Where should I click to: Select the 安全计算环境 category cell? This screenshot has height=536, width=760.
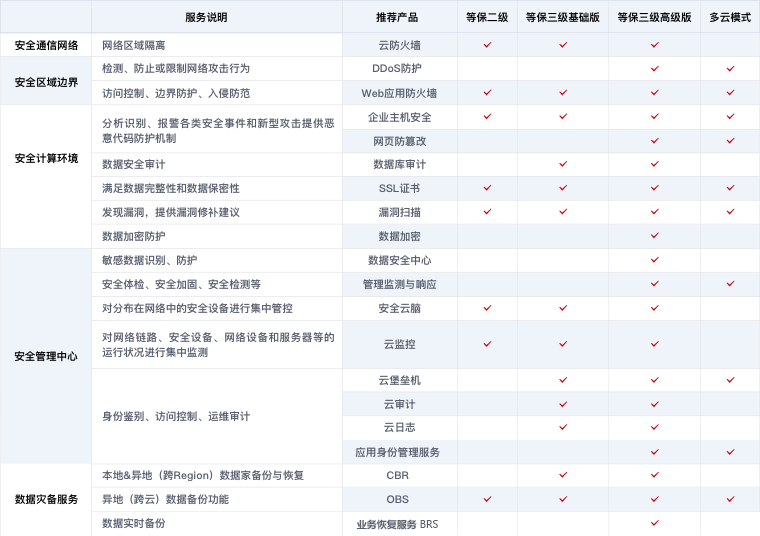click(x=46, y=159)
